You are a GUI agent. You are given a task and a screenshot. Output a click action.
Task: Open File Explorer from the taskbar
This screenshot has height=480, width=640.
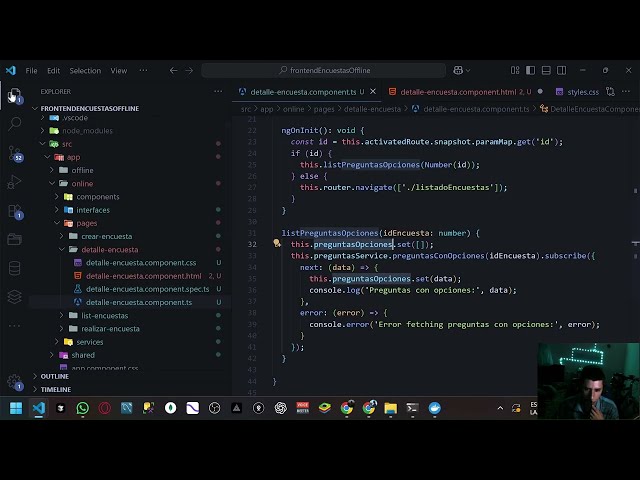pyautogui.click(x=391, y=408)
